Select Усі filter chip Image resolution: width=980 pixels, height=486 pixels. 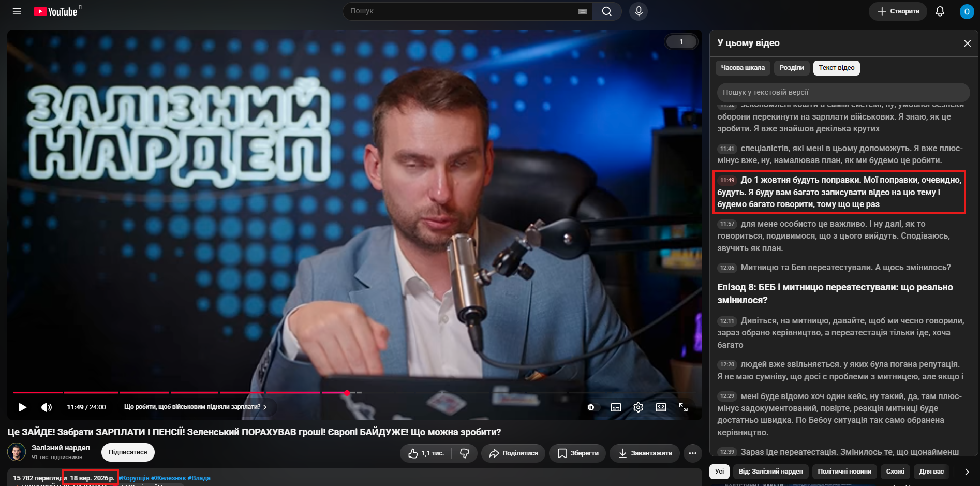pyautogui.click(x=719, y=472)
